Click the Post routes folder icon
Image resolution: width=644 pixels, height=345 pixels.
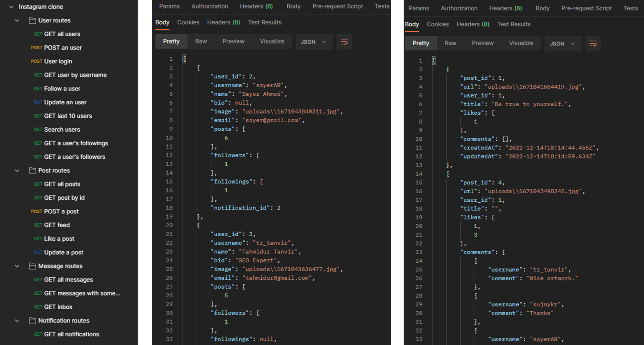tap(32, 171)
